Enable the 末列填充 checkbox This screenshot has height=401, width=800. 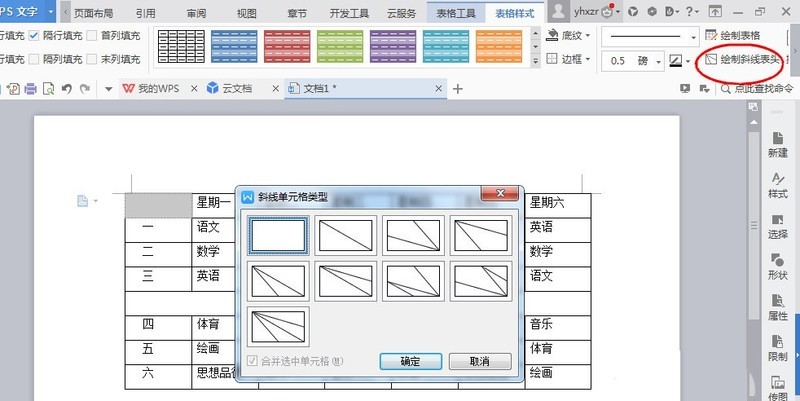[91, 59]
